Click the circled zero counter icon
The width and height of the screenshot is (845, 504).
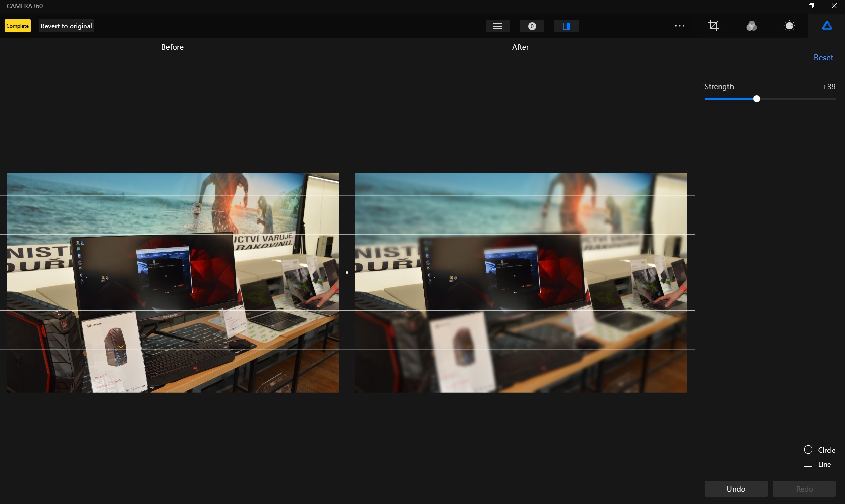(x=532, y=26)
